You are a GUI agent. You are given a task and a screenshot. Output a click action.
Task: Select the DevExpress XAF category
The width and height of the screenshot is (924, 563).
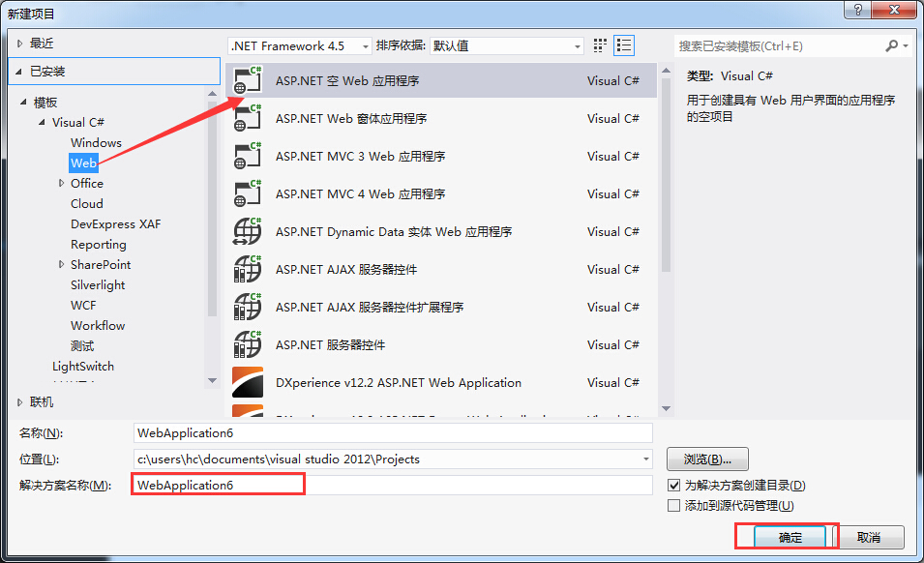pyautogui.click(x=115, y=223)
